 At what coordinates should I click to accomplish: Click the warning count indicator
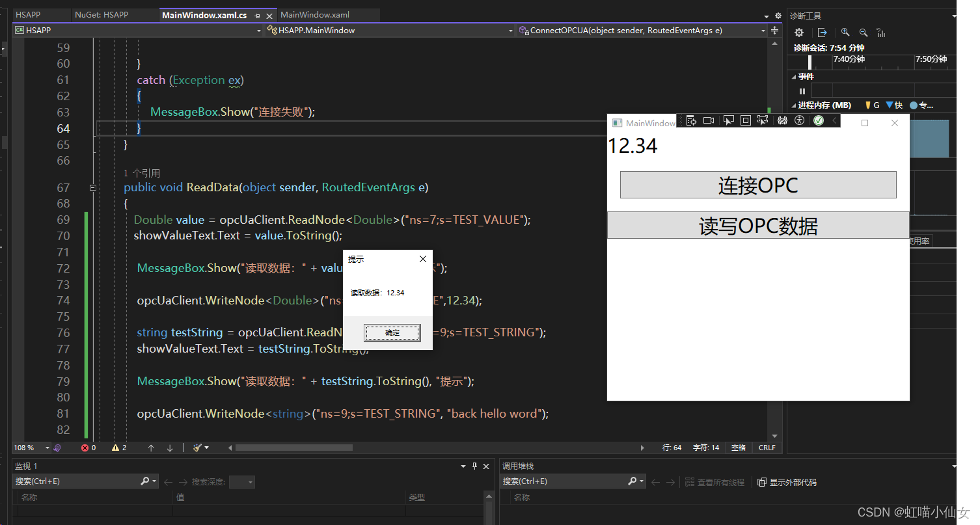click(119, 448)
